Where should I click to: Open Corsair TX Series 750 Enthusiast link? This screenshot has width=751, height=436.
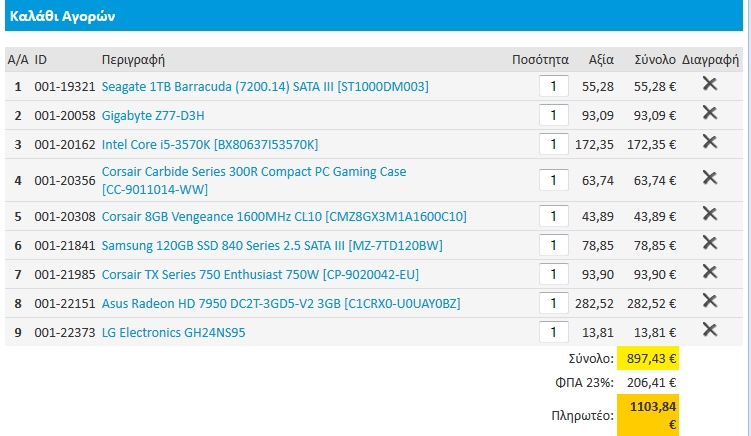pyautogui.click(x=260, y=275)
